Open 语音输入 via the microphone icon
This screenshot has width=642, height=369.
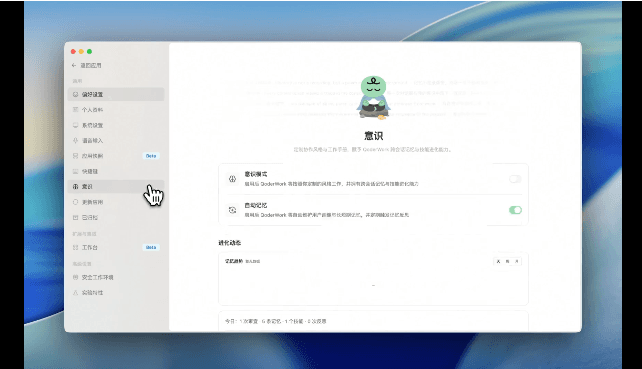point(75,140)
